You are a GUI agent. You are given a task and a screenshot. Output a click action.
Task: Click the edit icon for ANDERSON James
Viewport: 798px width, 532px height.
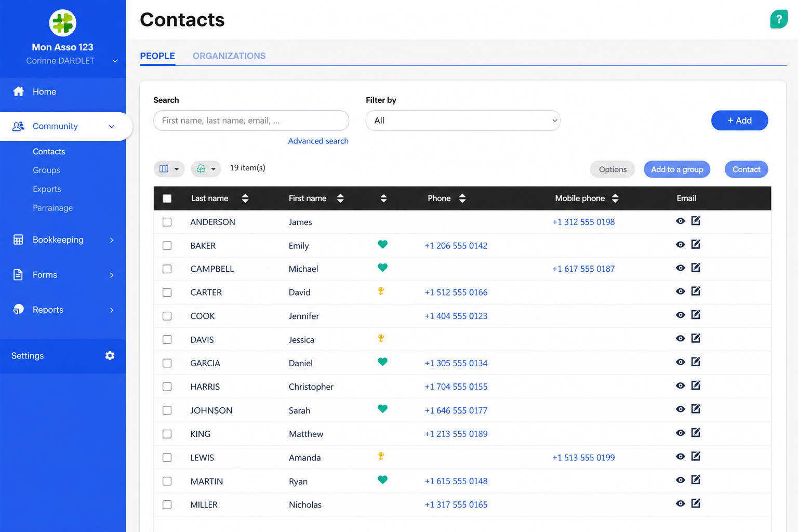696,221
